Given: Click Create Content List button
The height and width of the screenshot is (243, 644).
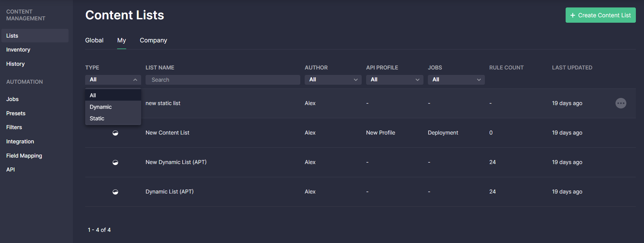Looking at the screenshot, I should click(x=600, y=15).
